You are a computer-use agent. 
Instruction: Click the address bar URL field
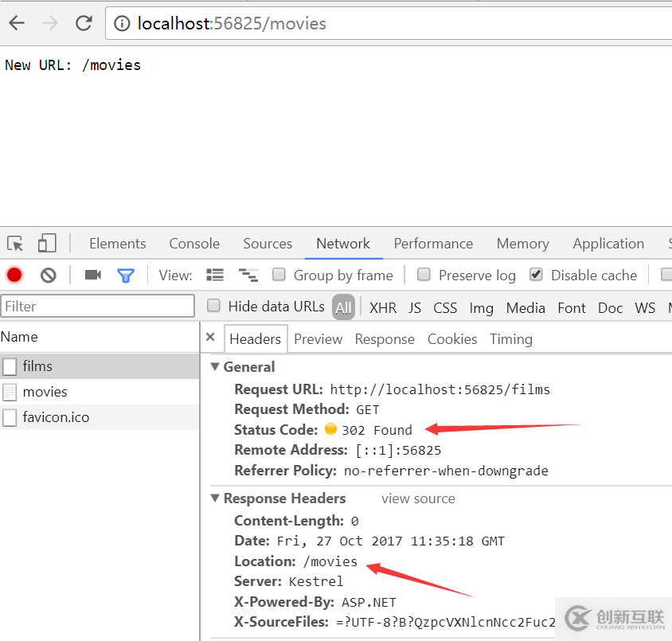click(389, 24)
